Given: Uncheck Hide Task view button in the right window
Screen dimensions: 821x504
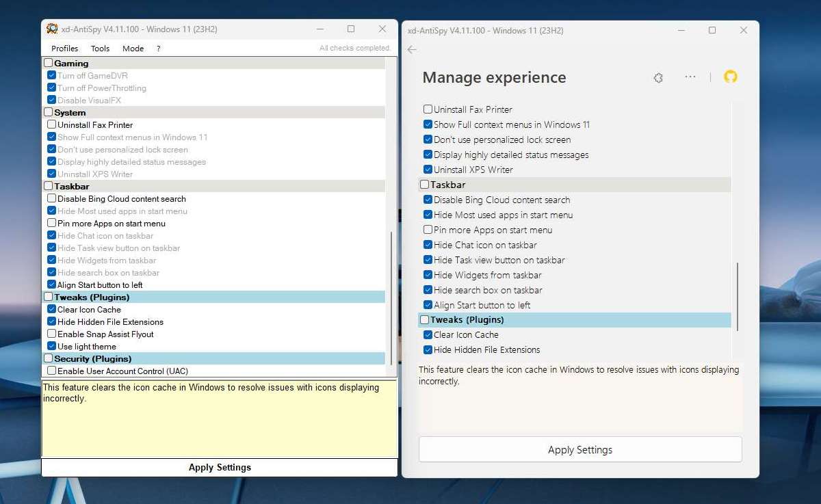Looking at the screenshot, I should point(428,260).
